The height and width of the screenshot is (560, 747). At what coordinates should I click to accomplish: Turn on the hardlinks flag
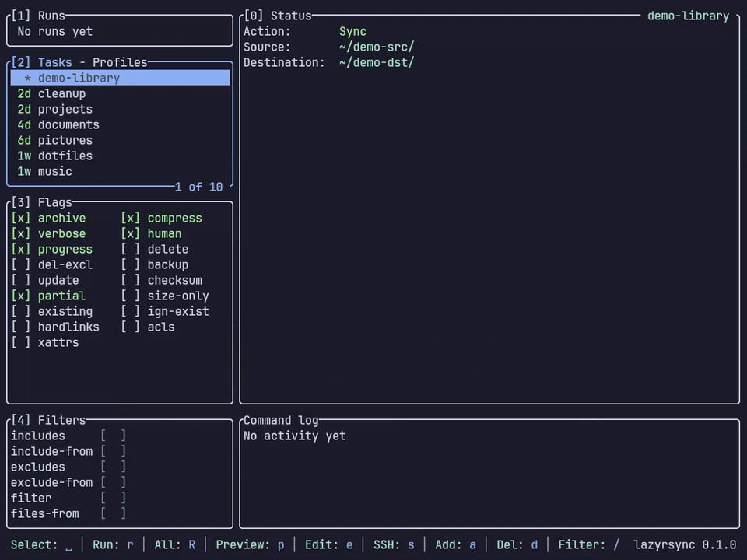click(x=21, y=327)
